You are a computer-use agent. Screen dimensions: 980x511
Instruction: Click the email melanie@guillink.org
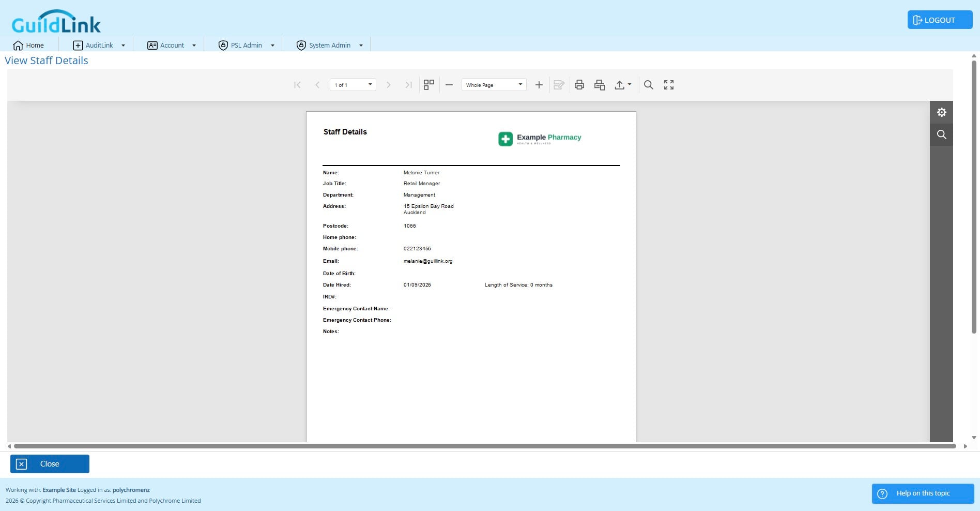(x=428, y=261)
